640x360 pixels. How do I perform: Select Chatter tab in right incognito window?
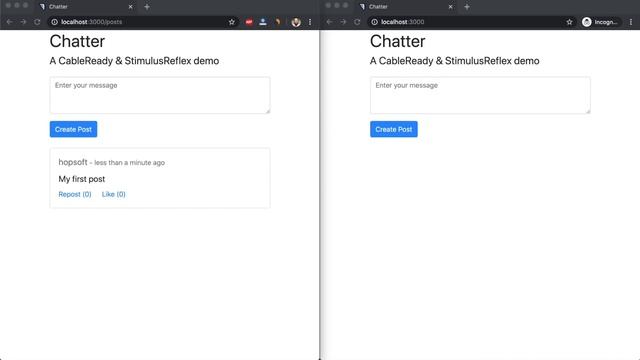406,7
